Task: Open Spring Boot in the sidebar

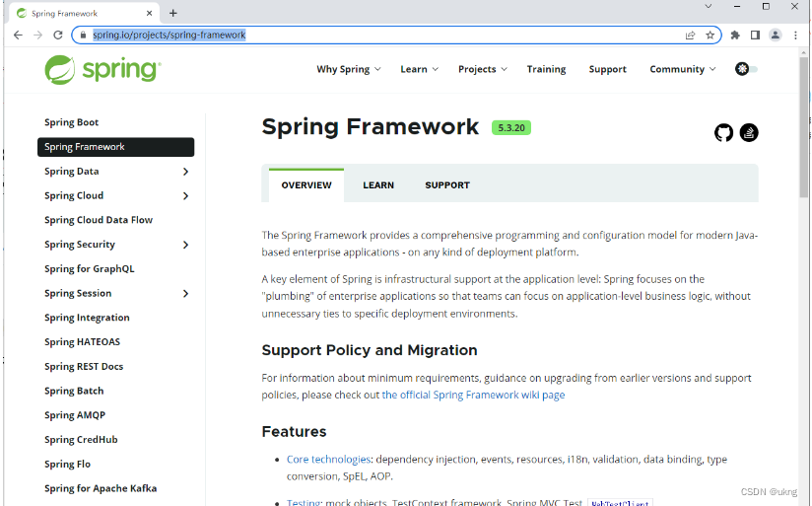Action: coord(72,122)
